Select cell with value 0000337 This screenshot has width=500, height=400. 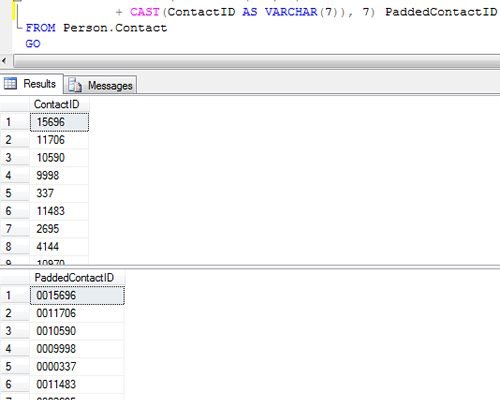(77, 367)
